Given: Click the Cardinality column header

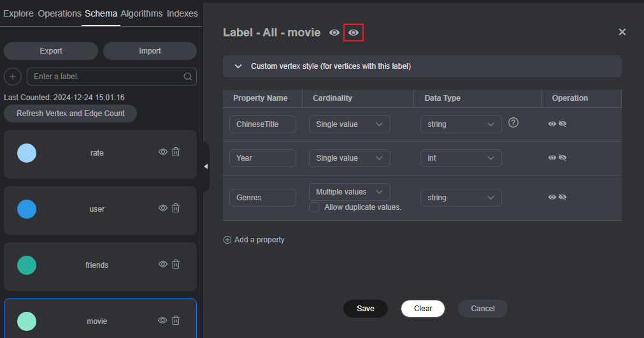Looking at the screenshot, I should point(333,98).
